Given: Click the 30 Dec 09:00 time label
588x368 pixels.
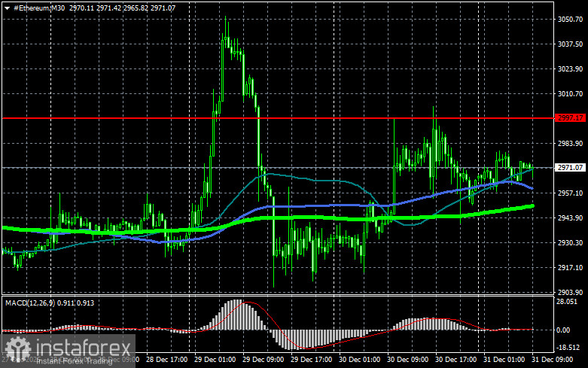Looking at the screenshot, I should coord(407,360).
